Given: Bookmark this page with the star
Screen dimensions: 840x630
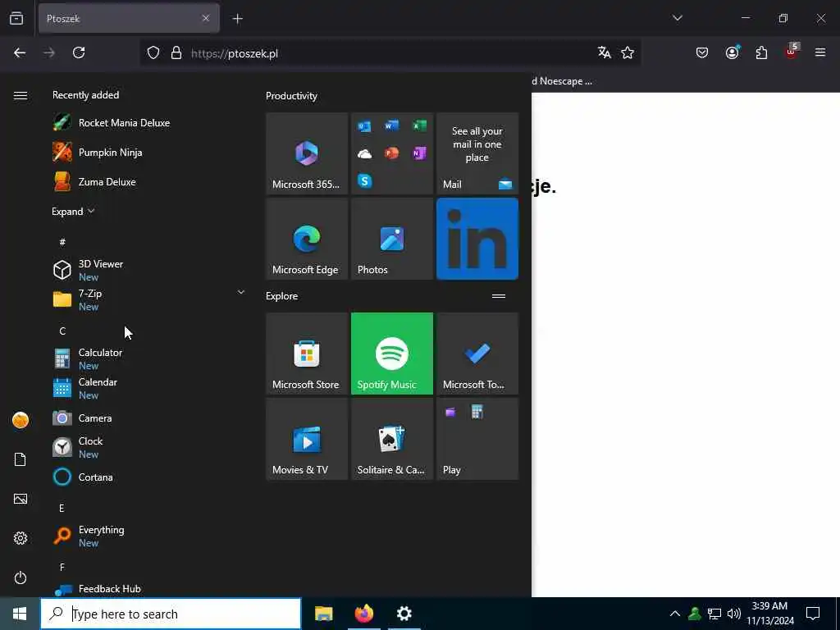Looking at the screenshot, I should (628, 52).
